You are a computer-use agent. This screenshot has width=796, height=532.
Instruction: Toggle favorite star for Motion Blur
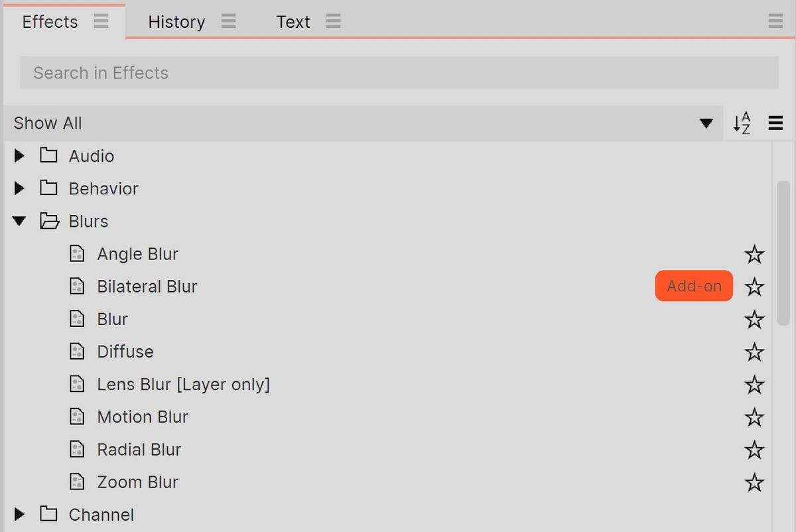click(754, 417)
